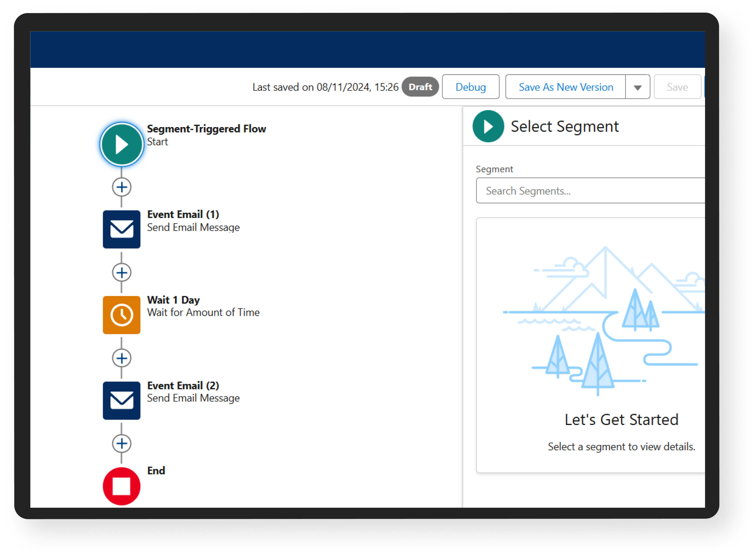Click the Start node of the Segment-Triggered Flow
Screen dimensions: 756x557
tap(121, 144)
